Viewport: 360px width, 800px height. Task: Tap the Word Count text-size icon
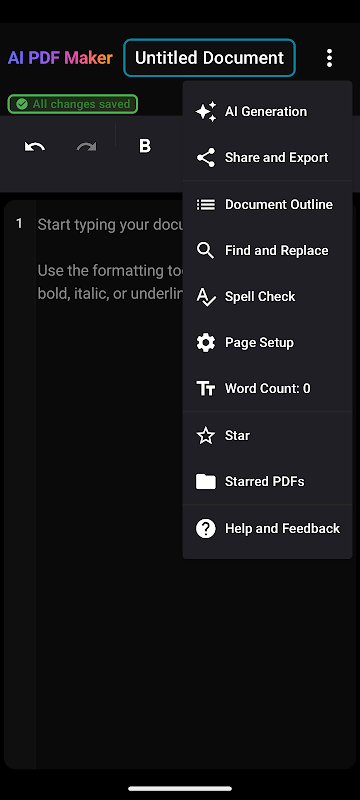205,389
